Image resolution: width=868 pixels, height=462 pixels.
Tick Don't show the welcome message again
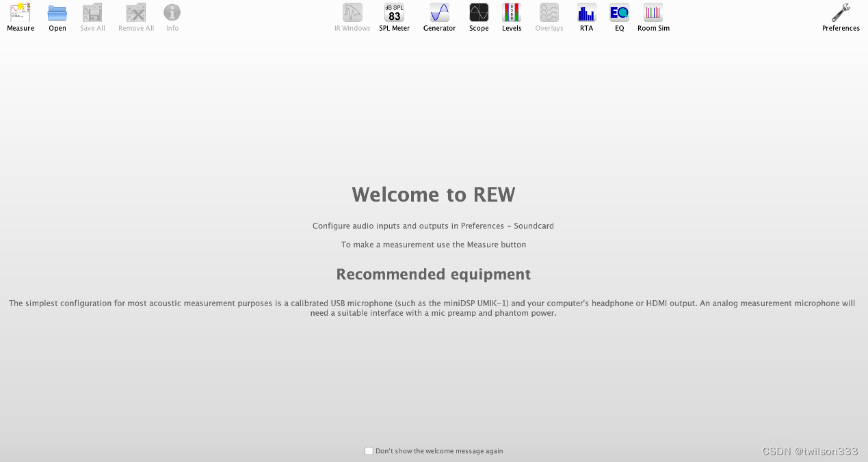[x=369, y=451]
